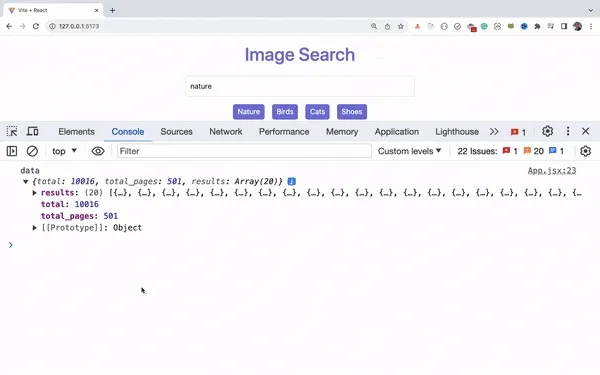Close the DevTools panel

(x=585, y=131)
